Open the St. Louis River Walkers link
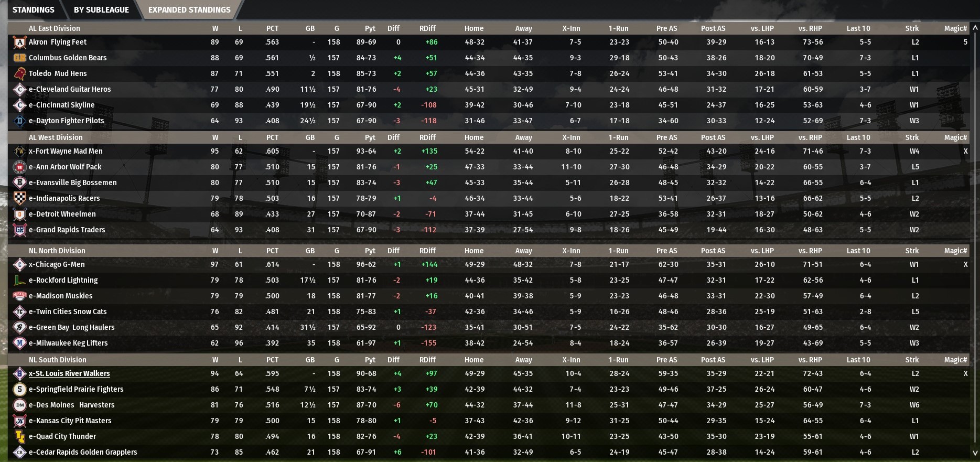980x462 pixels. 69,374
